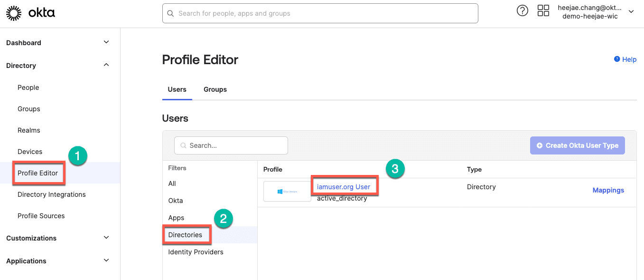Open the apps grid icon
The image size is (644, 280).
point(543,11)
